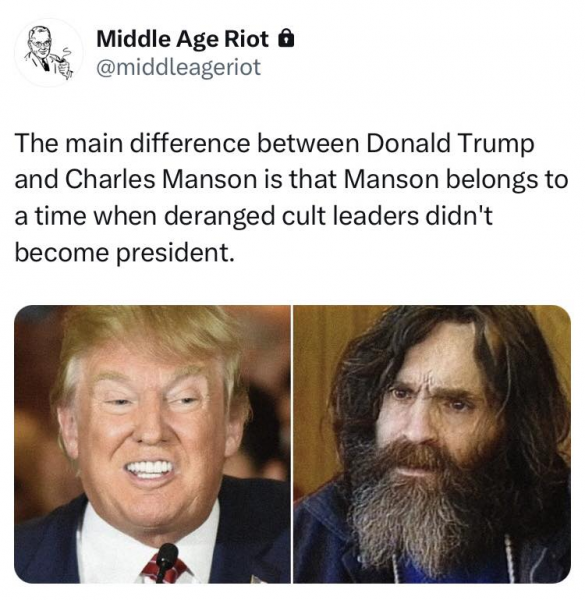Click the final words "become president."

coord(124,253)
